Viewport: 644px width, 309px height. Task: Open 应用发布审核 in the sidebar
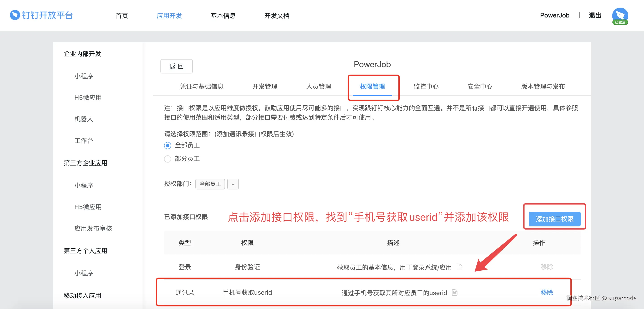93,228
